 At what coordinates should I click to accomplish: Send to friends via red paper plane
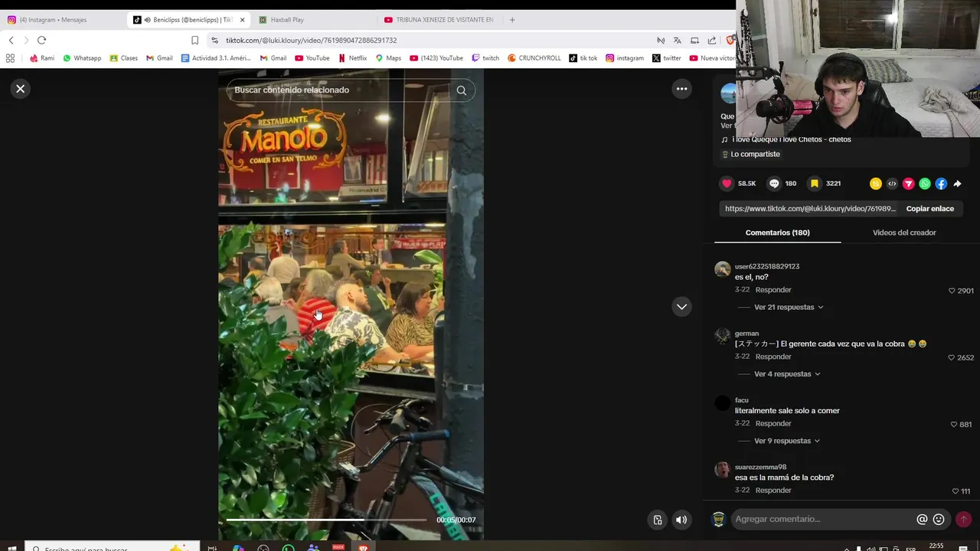(909, 184)
